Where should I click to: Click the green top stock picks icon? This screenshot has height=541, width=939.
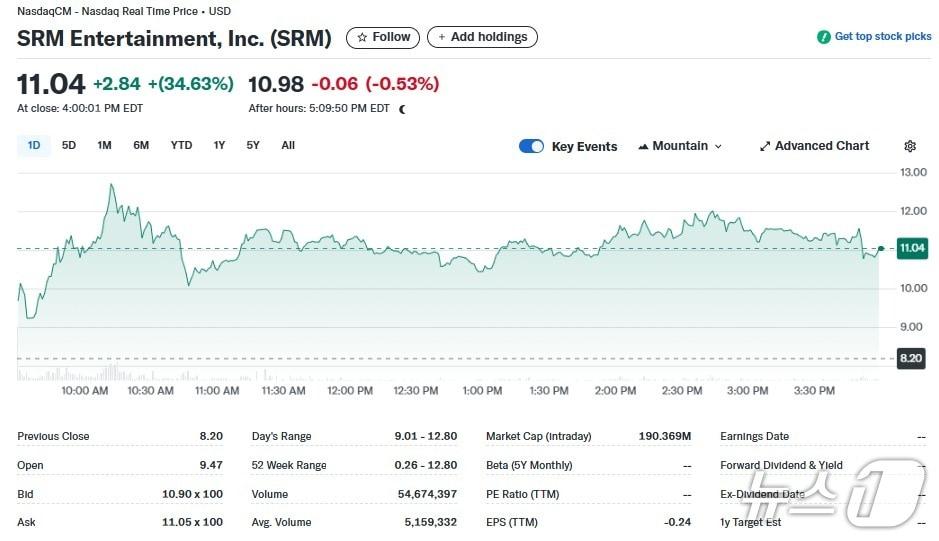(x=823, y=37)
